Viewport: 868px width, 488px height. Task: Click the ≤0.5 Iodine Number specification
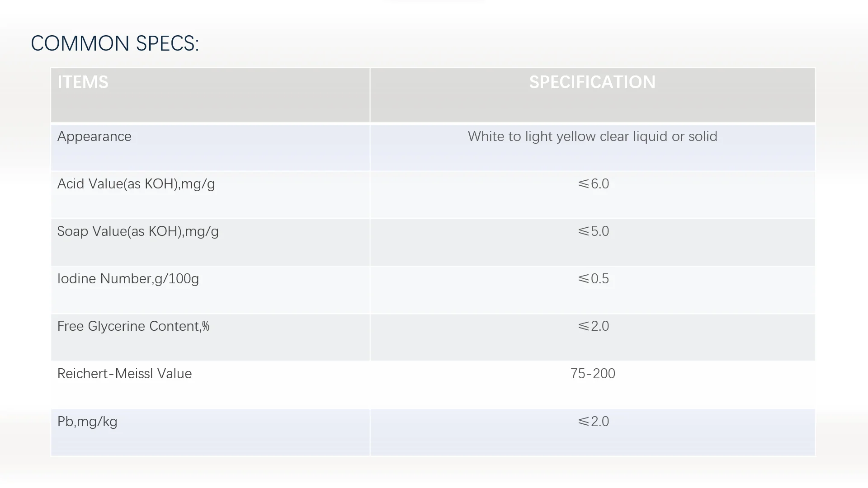click(593, 279)
